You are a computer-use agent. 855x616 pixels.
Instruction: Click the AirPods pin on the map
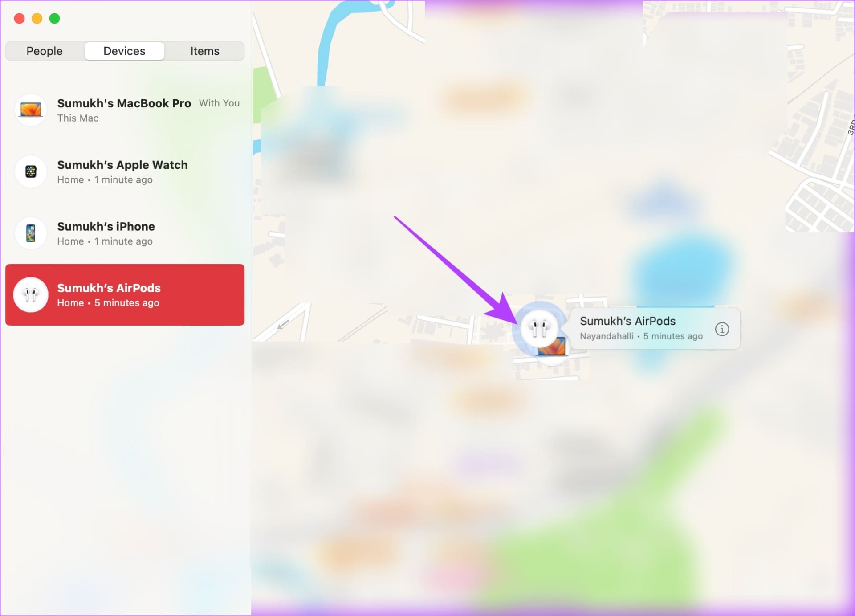pos(539,328)
